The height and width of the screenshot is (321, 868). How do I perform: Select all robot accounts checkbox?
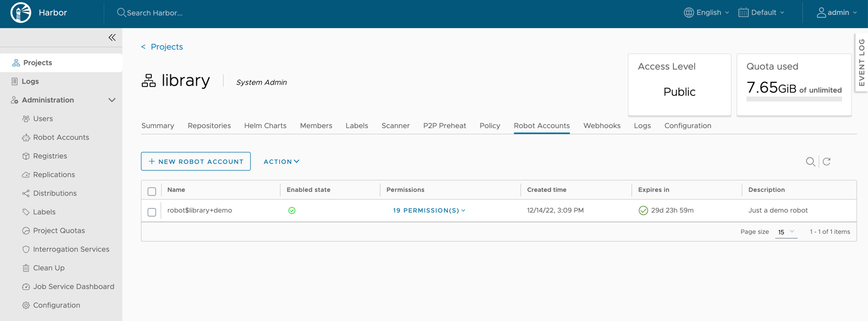click(x=152, y=191)
